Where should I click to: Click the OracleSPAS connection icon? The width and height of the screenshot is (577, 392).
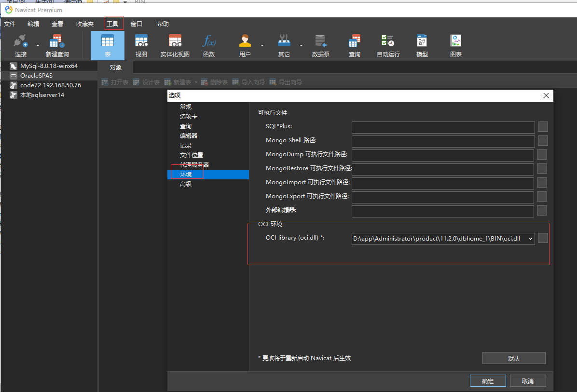[x=14, y=76]
